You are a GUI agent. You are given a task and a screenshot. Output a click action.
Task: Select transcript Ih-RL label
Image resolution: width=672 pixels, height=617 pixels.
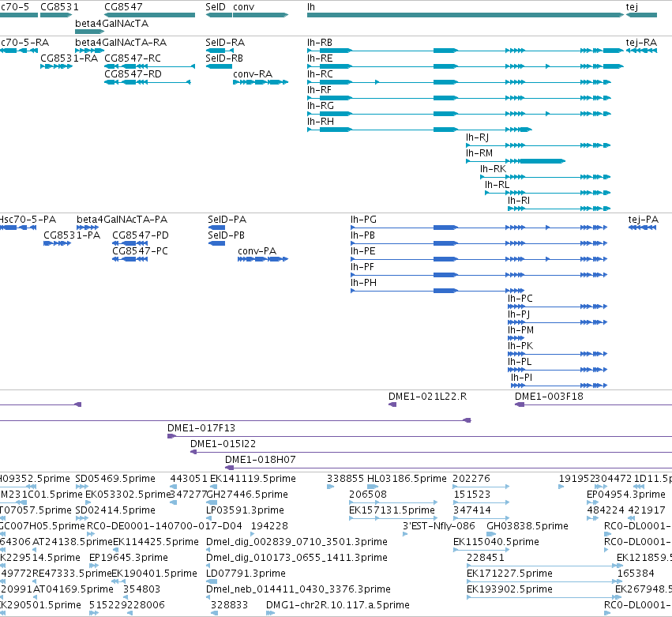coord(497,185)
